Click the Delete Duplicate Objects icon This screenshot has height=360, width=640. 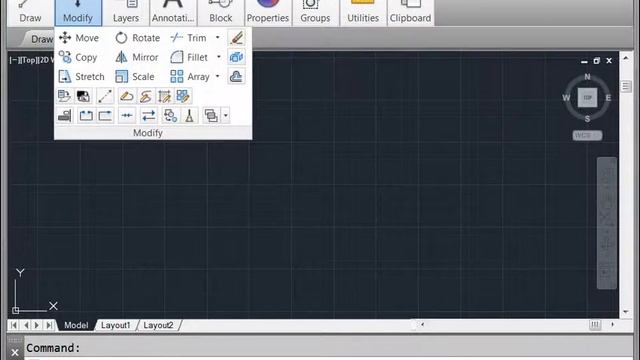pyautogui.click(x=189, y=116)
